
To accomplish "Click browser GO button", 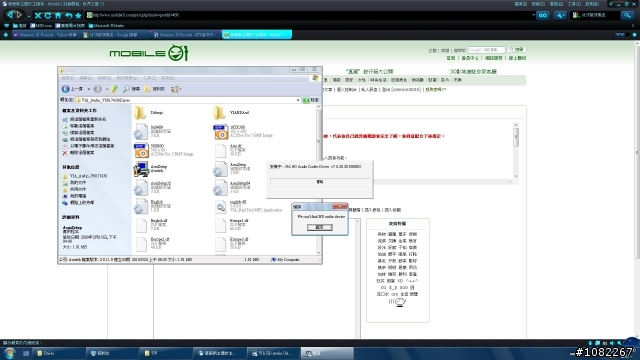I will pos(542,16).
